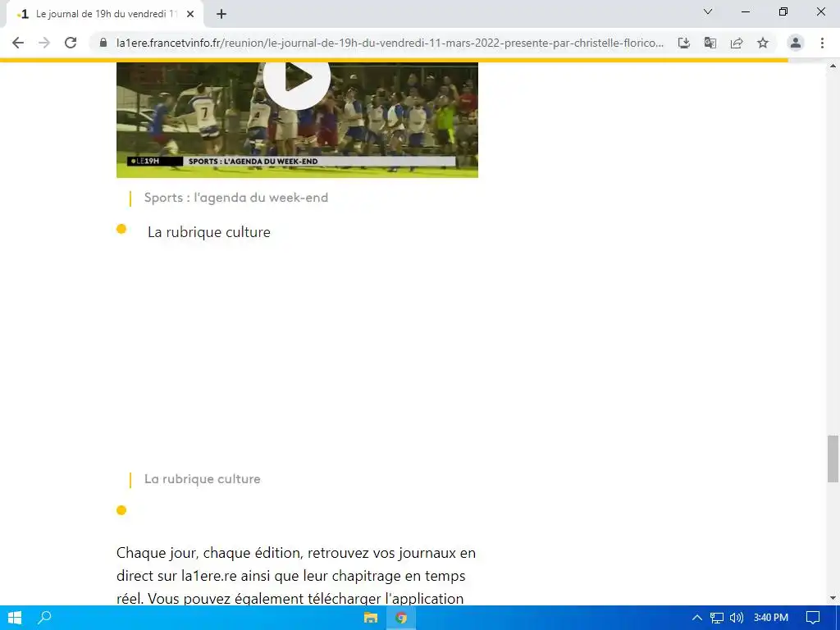Open Windows taskbar search
Viewport: 840px width, 630px height.
click(x=44, y=618)
